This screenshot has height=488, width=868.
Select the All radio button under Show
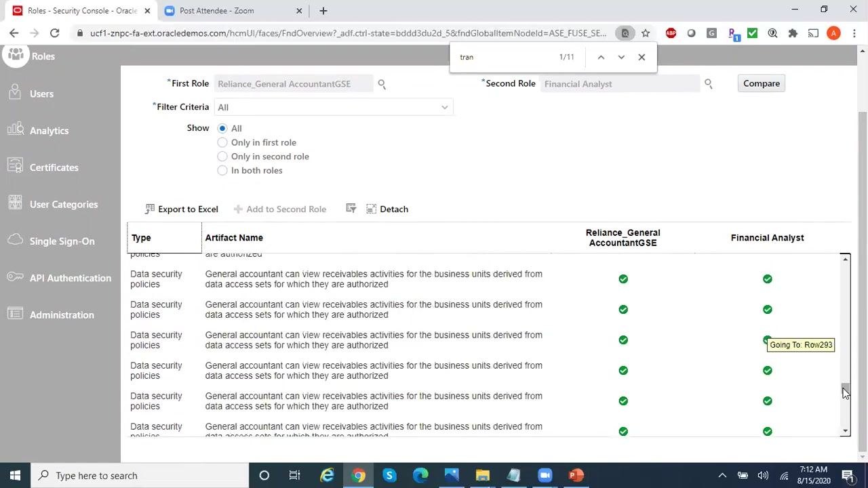click(222, 128)
